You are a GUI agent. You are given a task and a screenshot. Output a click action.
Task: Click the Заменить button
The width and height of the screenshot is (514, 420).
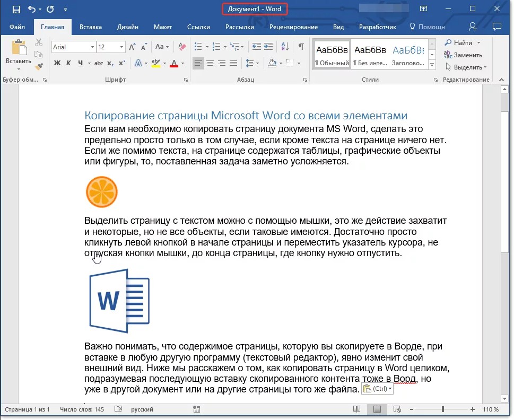coord(463,55)
